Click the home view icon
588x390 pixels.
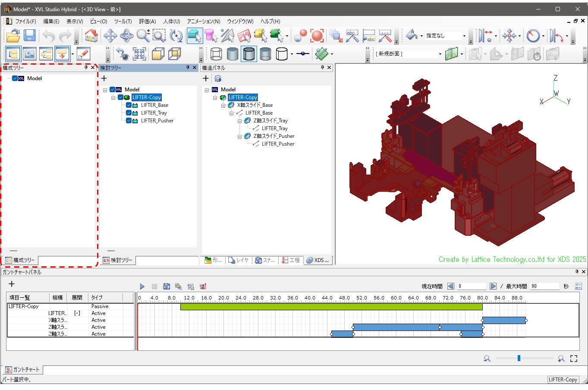[91, 36]
